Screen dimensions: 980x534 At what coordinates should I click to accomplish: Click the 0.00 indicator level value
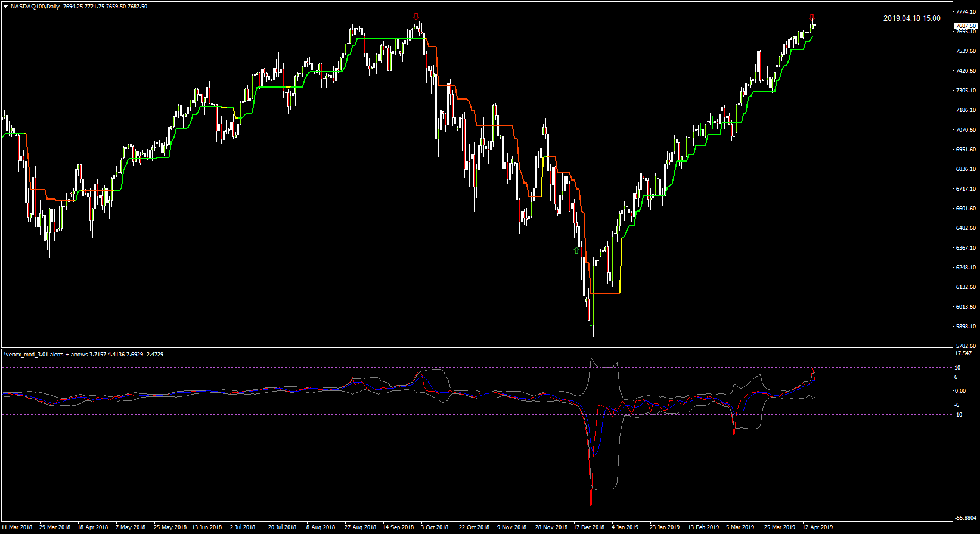960,391
